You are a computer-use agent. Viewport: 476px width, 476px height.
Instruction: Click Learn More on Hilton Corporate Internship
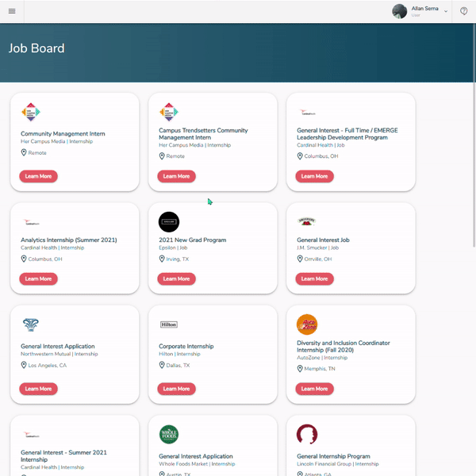tap(176, 389)
